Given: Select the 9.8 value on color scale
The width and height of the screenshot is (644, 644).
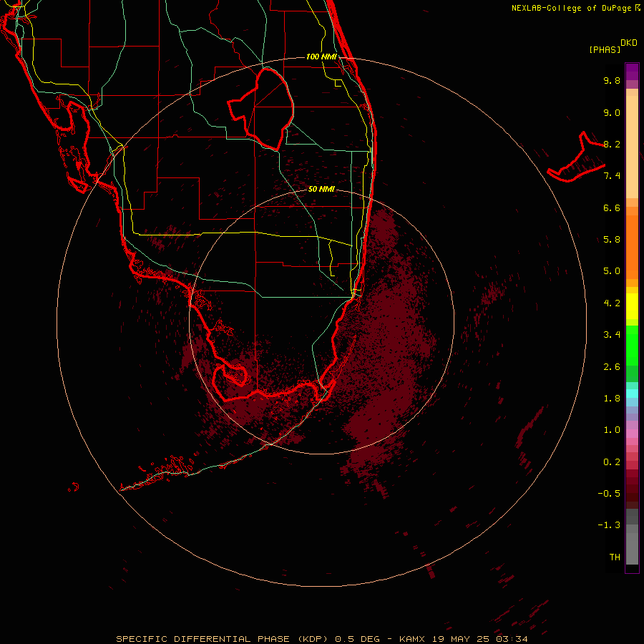Looking at the screenshot, I should pyautogui.click(x=612, y=80).
